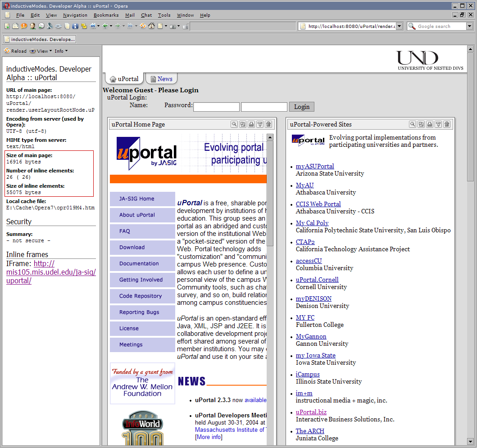Click the magnifier icon in uPortal-Powered Sites channel
The height and width of the screenshot is (448, 477).
412,124
